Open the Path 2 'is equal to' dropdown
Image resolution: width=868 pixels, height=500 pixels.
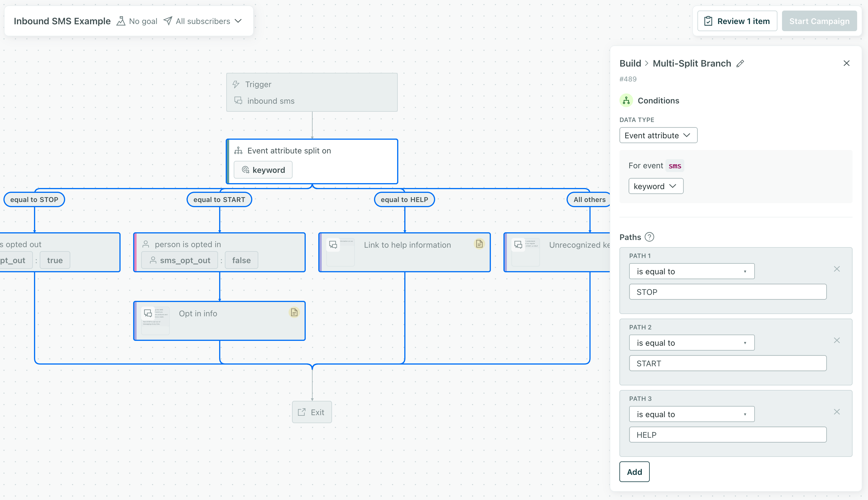tap(691, 342)
